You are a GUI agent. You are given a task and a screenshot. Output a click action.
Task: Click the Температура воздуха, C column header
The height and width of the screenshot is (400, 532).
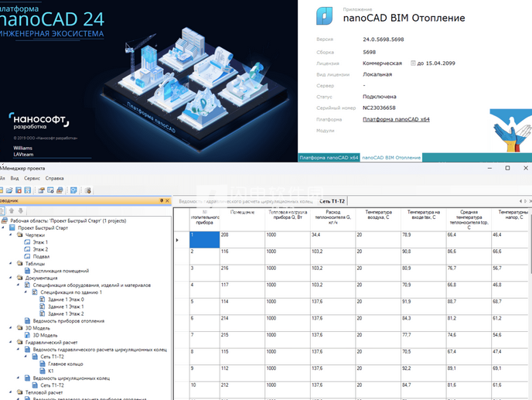pos(378,219)
